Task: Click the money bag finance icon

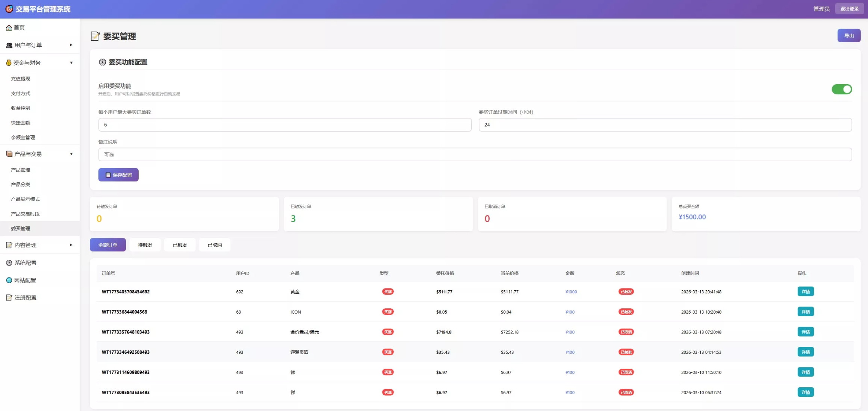Action: pos(9,63)
